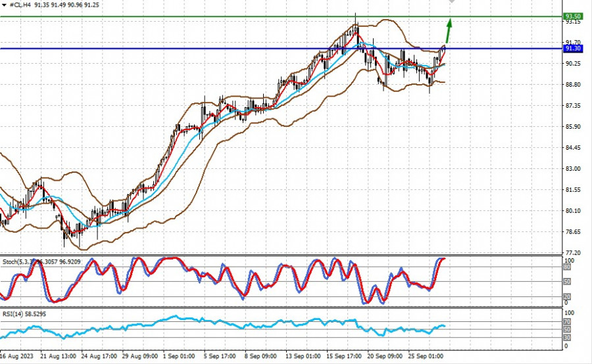The height and width of the screenshot is (364, 592).
Task: Click the 83.00 value on price scale
Action: (x=573, y=169)
